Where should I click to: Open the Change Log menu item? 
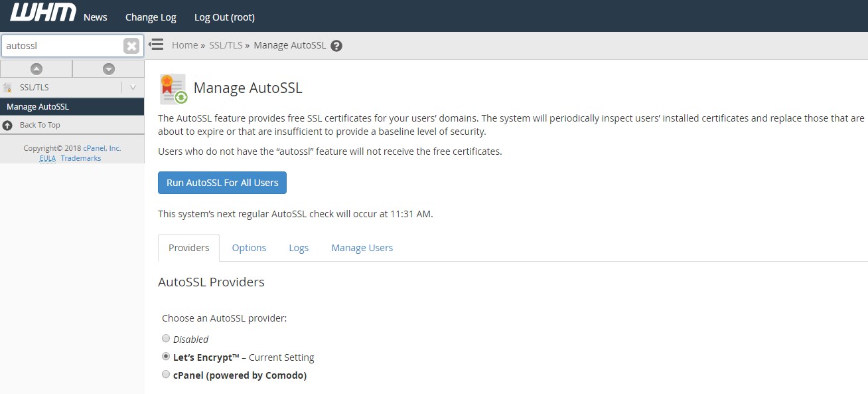[x=151, y=17]
